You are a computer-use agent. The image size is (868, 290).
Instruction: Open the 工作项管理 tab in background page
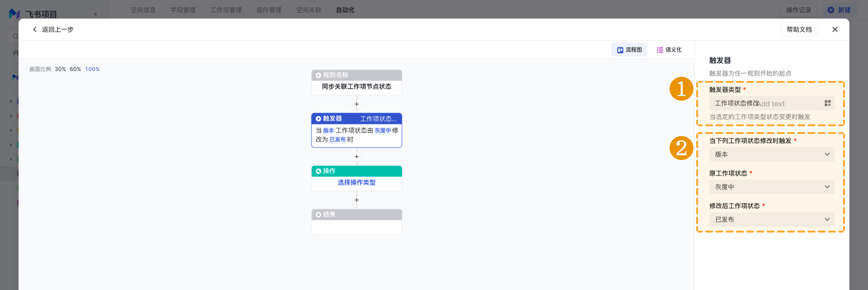(226, 10)
